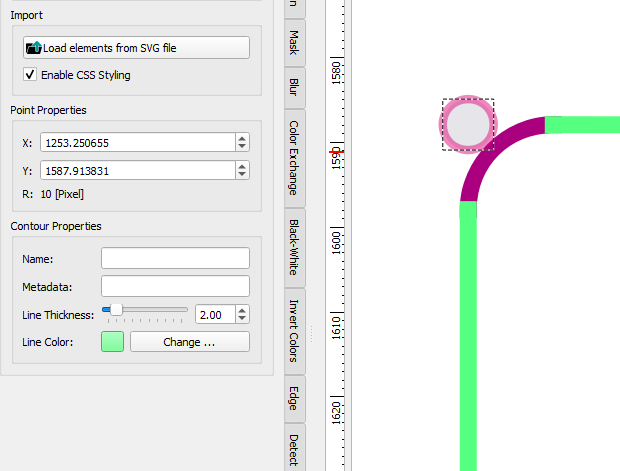
Task: Open the Blur tab
Action: 293,87
